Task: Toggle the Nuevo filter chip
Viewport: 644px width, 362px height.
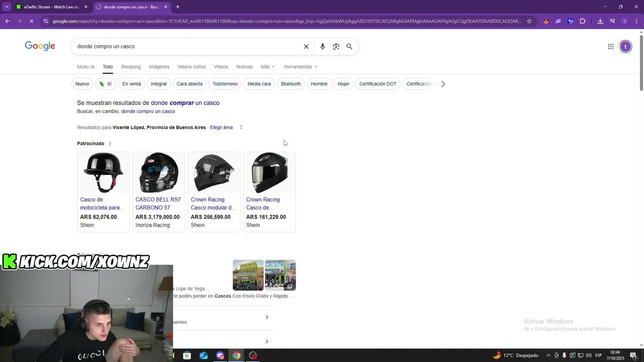Action: (x=82, y=84)
